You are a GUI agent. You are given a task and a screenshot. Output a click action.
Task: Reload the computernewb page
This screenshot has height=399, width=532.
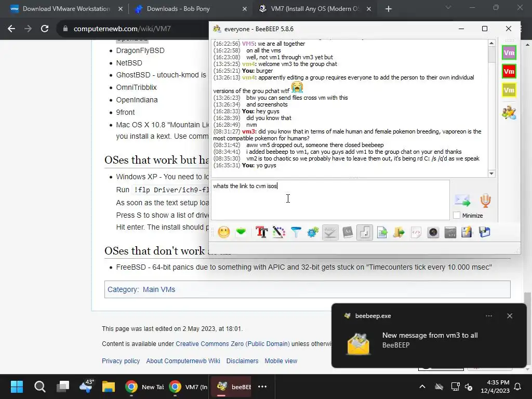point(45,29)
